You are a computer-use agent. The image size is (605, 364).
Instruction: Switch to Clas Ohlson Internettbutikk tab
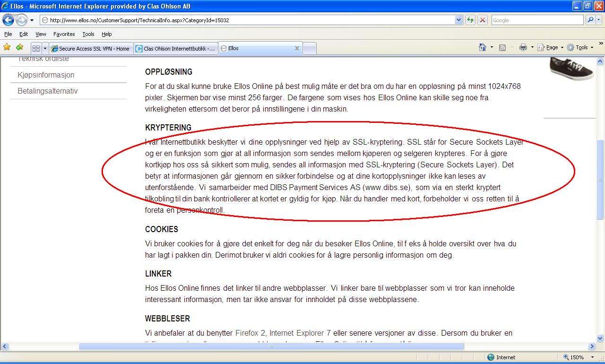175,48
